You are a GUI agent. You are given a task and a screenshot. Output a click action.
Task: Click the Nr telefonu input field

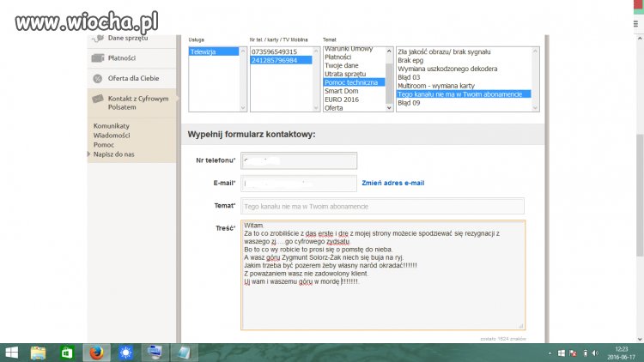coord(299,160)
